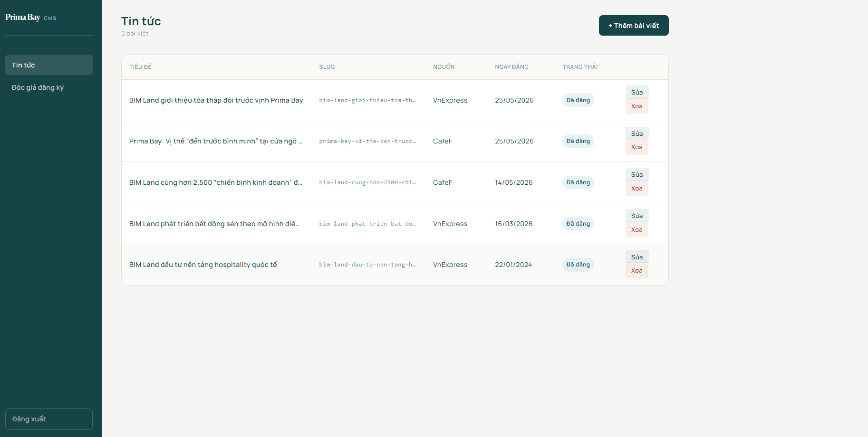Click slug bim-land-phat-trien-bat-do…
868x437 pixels.
tap(367, 224)
